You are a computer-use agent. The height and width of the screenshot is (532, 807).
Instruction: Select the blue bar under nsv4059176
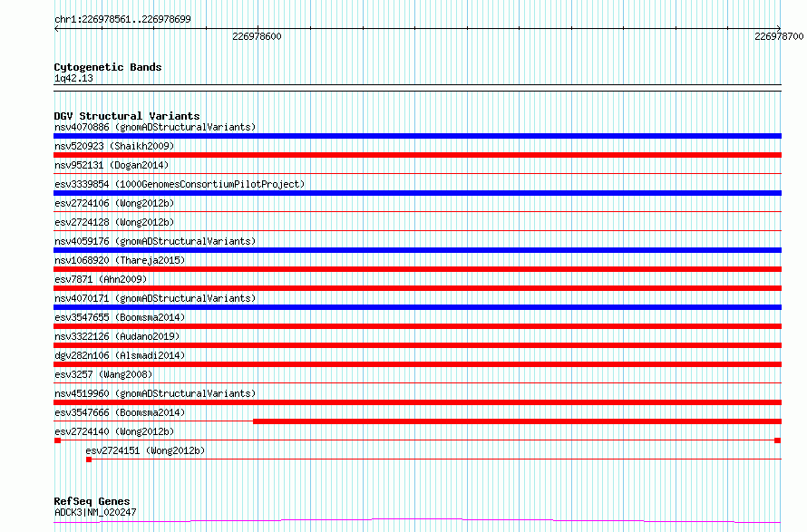[x=417, y=250]
